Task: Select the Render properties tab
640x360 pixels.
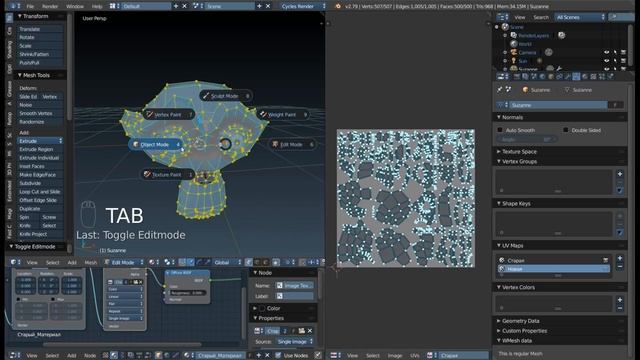Action: click(x=517, y=76)
